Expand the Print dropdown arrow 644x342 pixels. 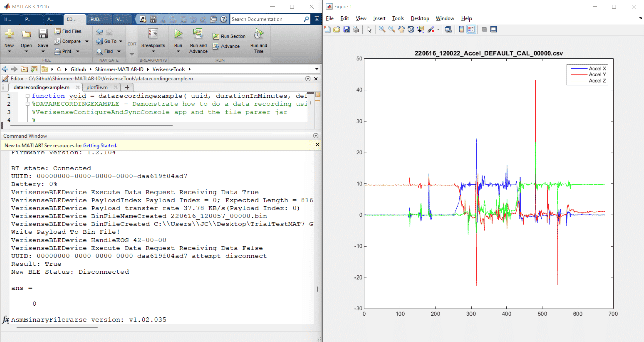78,51
